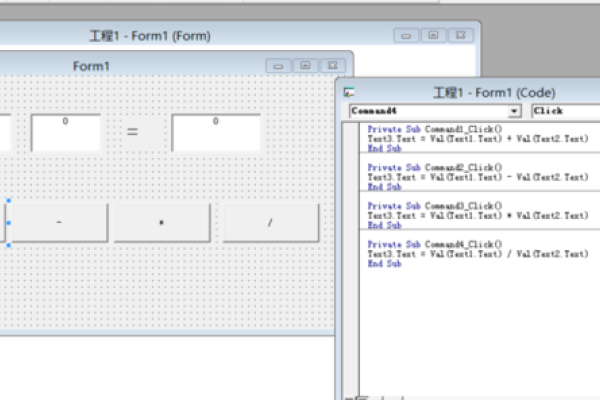Close the inner Form1 designer window
Image resolution: width=600 pixels, height=400 pixels.
tap(331, 66)
